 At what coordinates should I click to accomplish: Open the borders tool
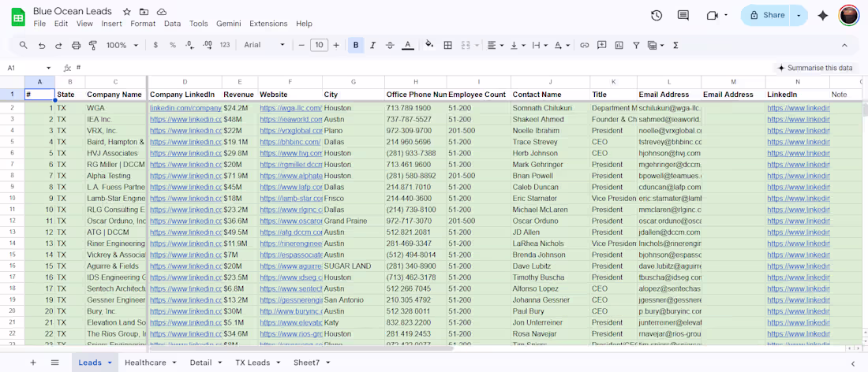click(x=448, y=46)
